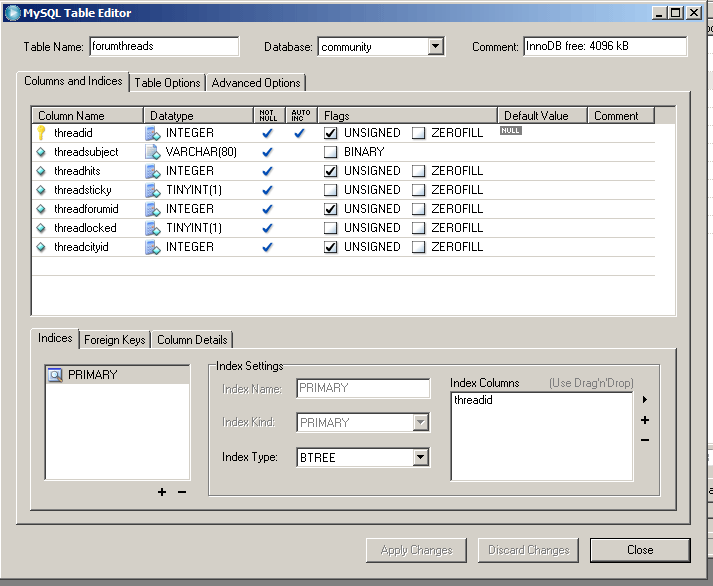
Task: Select the threadforumid column name
Action: click(x=86, y=209)
